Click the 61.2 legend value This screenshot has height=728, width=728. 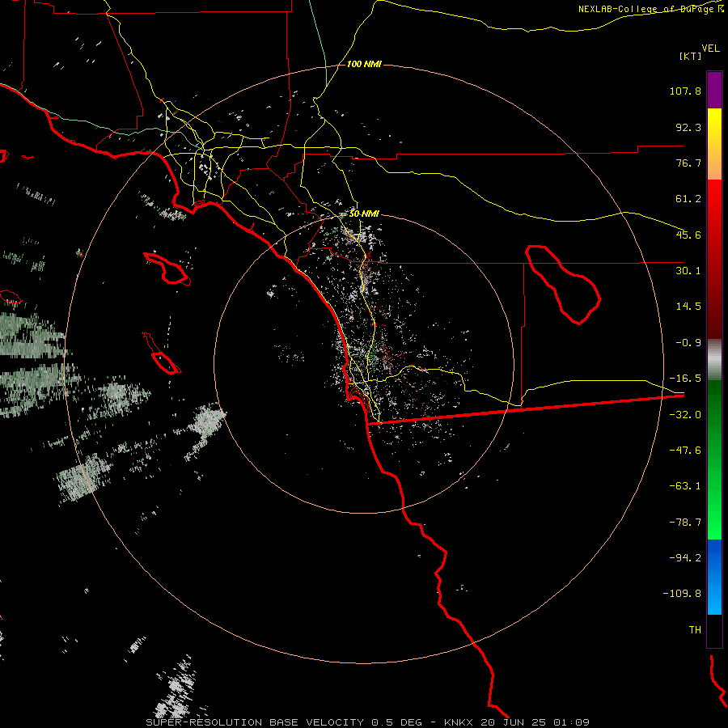pyautogui.click(x=688, y=199)
